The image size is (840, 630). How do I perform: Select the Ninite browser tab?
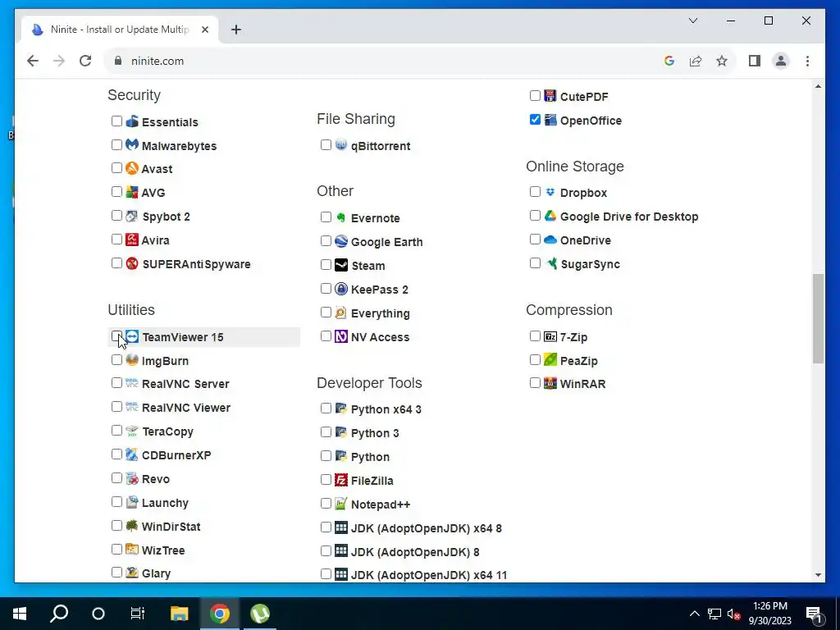[119, 30]
